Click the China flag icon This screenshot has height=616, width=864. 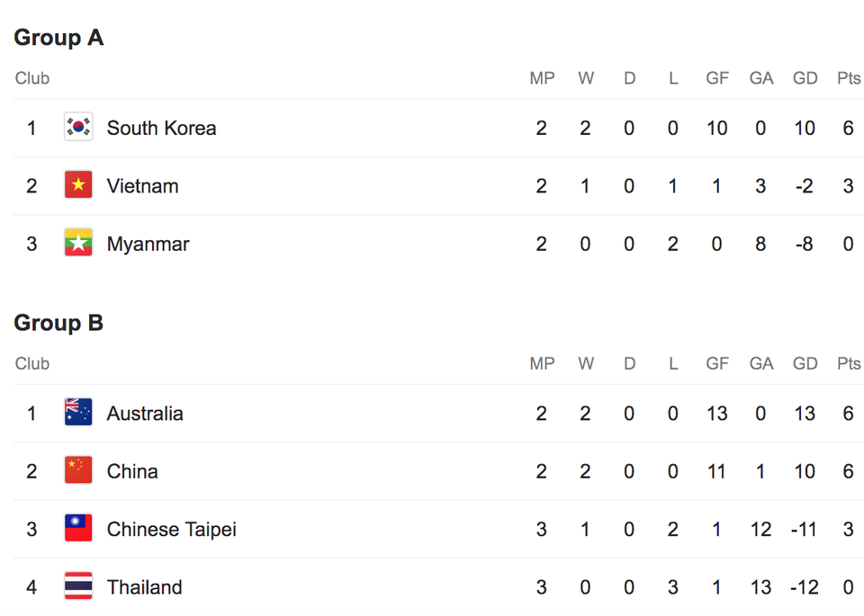tap(78, 470)
